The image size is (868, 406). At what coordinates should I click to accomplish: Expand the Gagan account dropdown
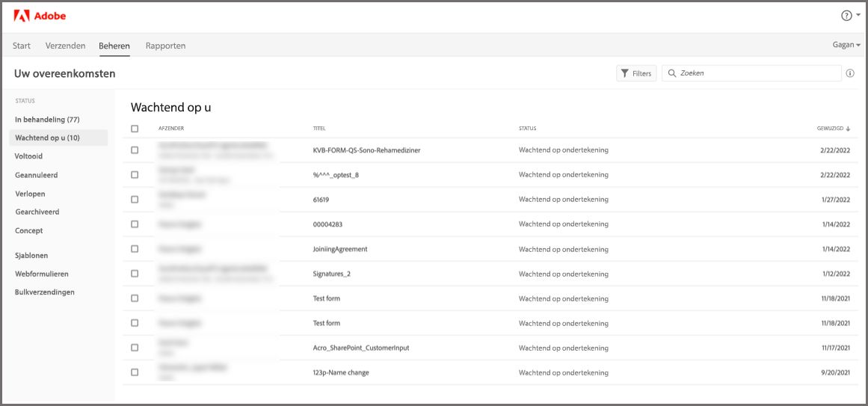point(846,45)
